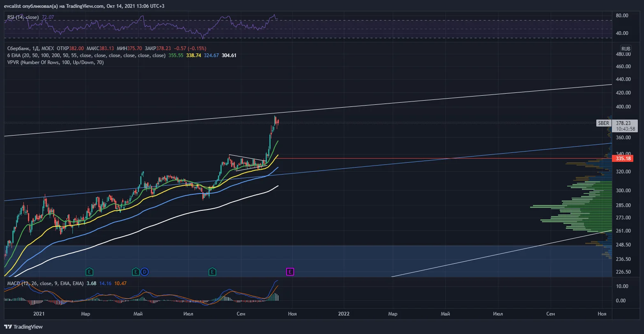
Task: Click the SBER ticker label on price scale
Action: pyautogui.click(x=604, y=123)
